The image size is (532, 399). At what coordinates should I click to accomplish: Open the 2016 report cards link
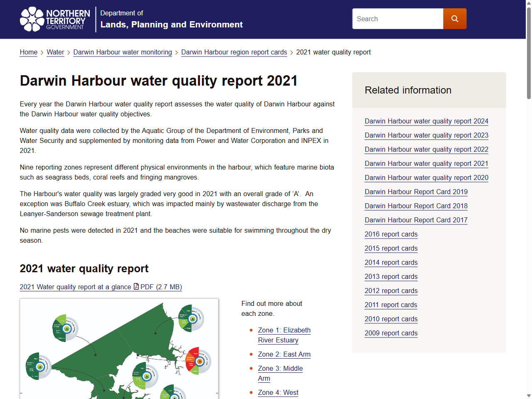tap(391, 234)
